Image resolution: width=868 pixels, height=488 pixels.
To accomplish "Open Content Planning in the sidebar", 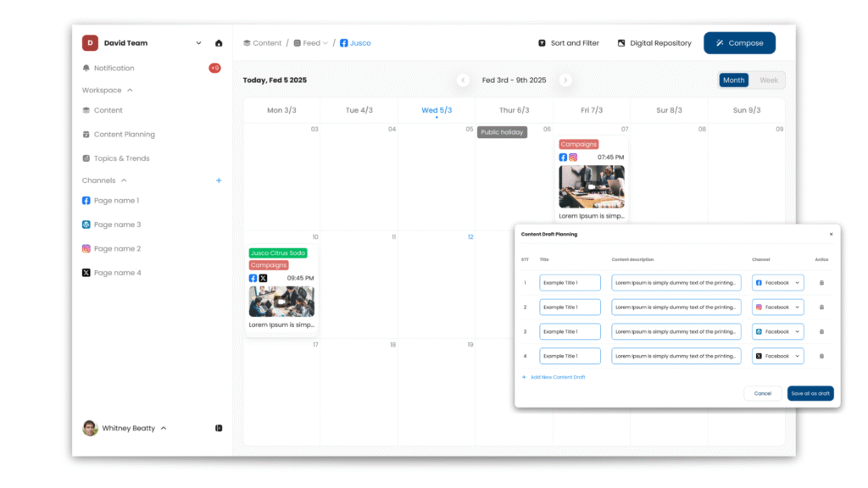I will [124, 135].
